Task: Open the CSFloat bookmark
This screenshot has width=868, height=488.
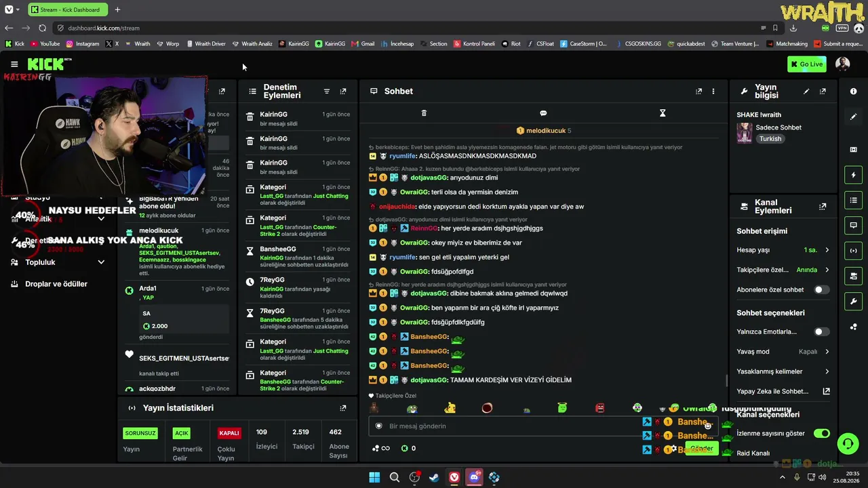Action: [x=540, y=43]
